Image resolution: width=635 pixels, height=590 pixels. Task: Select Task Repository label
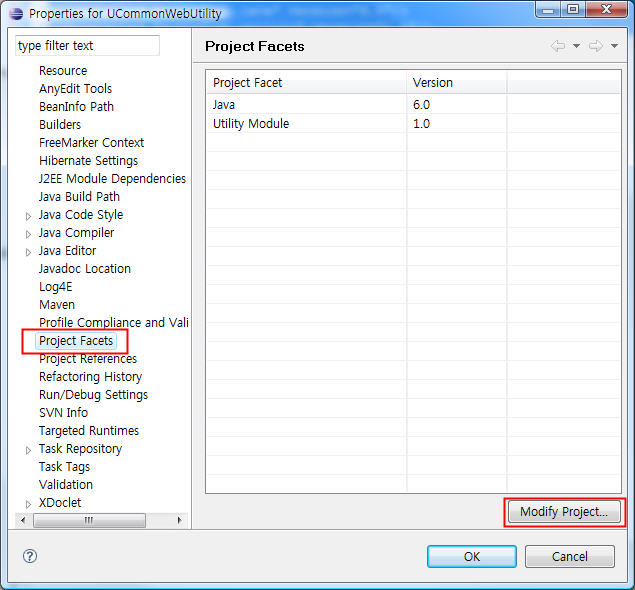pos(81,449)
